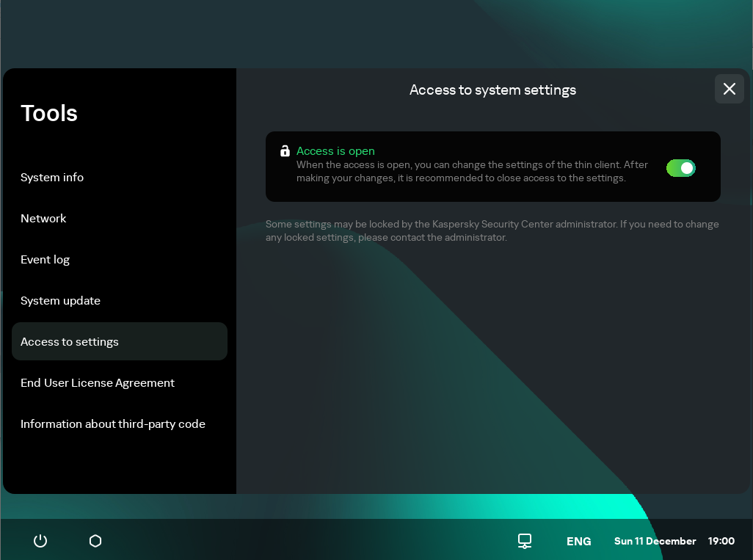Viewport: 753px width, 560px height.
Task: Click the open padlock icon beside Access is open
Action: pos(285,150)
